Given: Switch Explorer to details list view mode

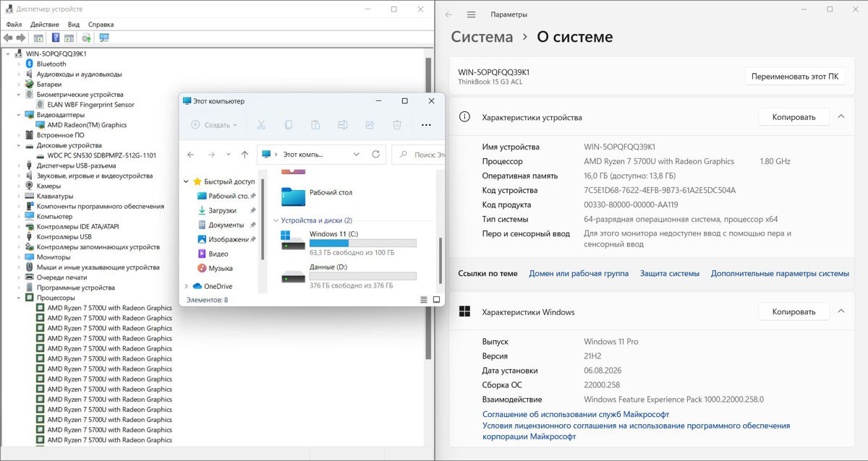Looking at the screenshot, I should tap(424, 299).
